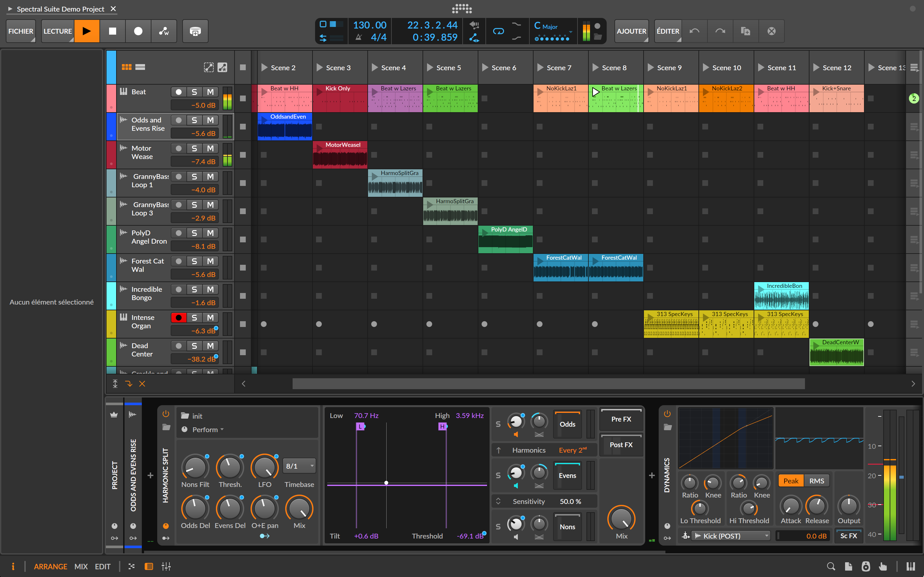Mute the Motor Wease track

[210, 148]
